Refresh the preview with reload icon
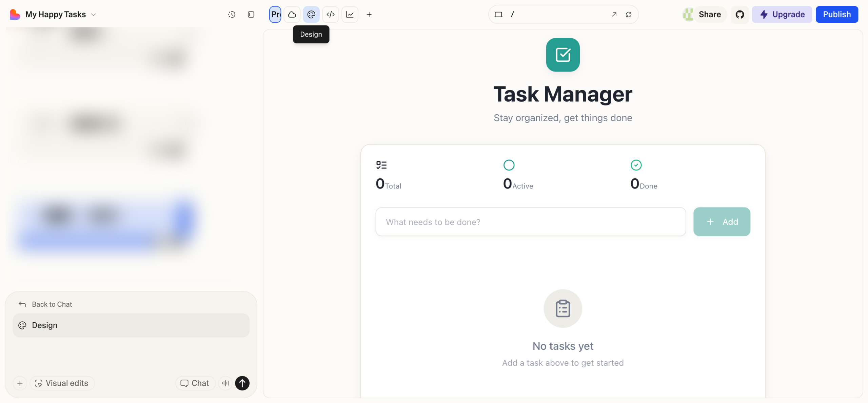Image resolution: width=868 pixels, height=403 pixels. [x=629, y=15]
